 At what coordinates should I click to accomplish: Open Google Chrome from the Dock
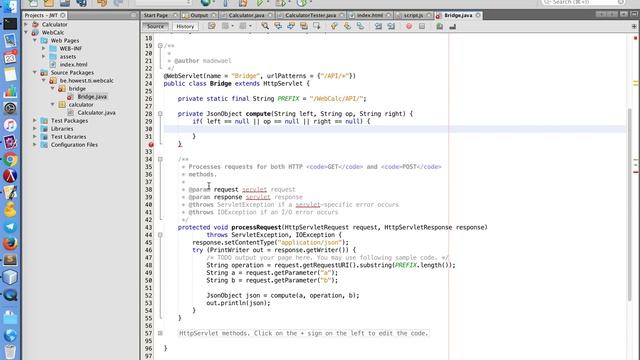click(10, 159)
